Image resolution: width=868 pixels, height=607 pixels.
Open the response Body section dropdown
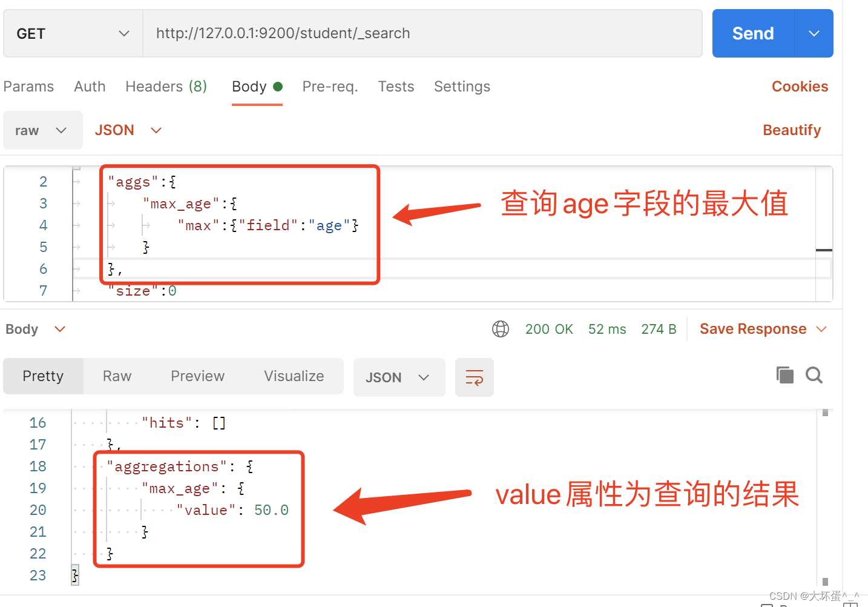coord(35,329)
